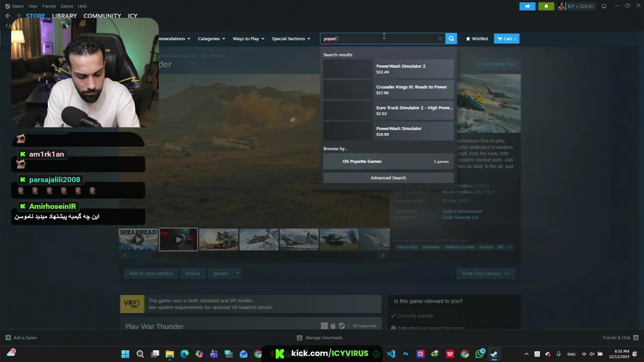Open Friends & Chat
The width and height of the screenshot is (644, 362).
(620, 337)
